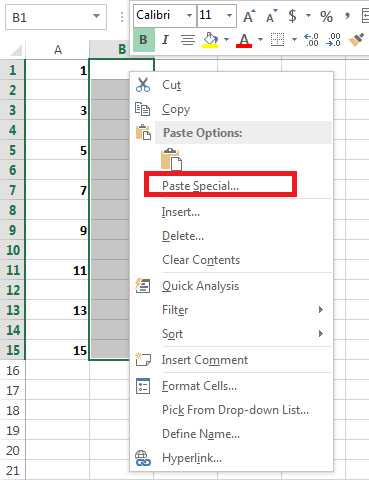This screenshot has width=369, height=480.
Task: Select row 1 header
Action: pos(12,70)
